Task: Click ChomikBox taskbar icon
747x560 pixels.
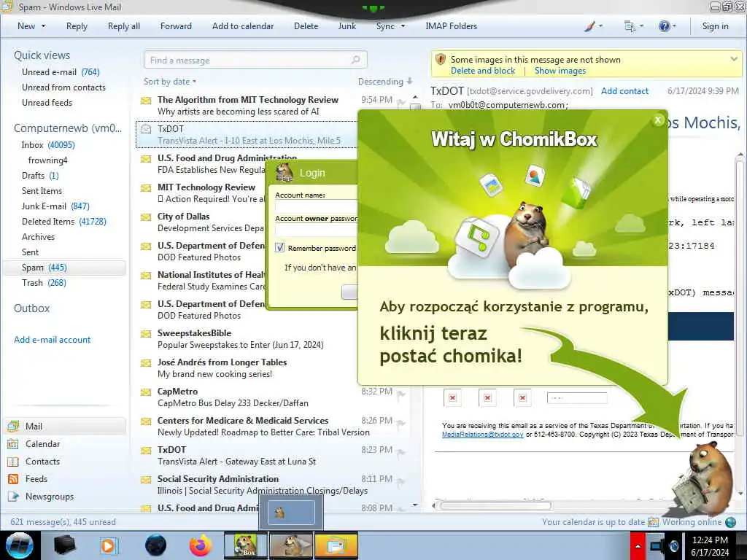Action: (245, 545)
